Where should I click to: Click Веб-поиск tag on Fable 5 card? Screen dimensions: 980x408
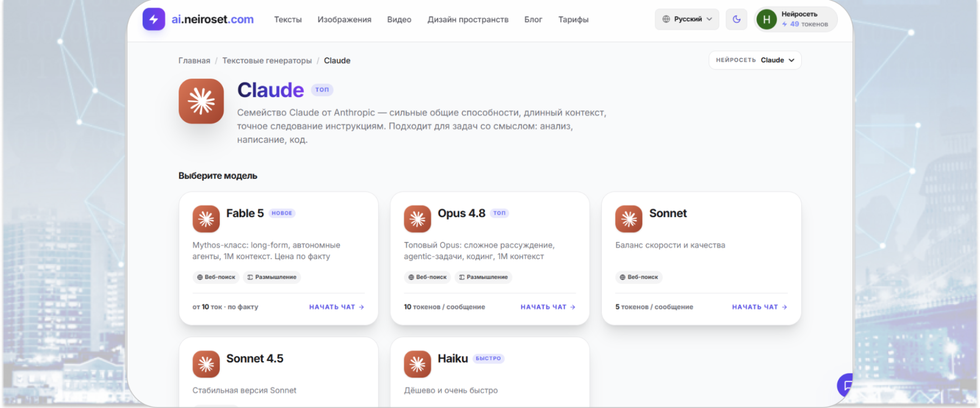pos(216,277)
